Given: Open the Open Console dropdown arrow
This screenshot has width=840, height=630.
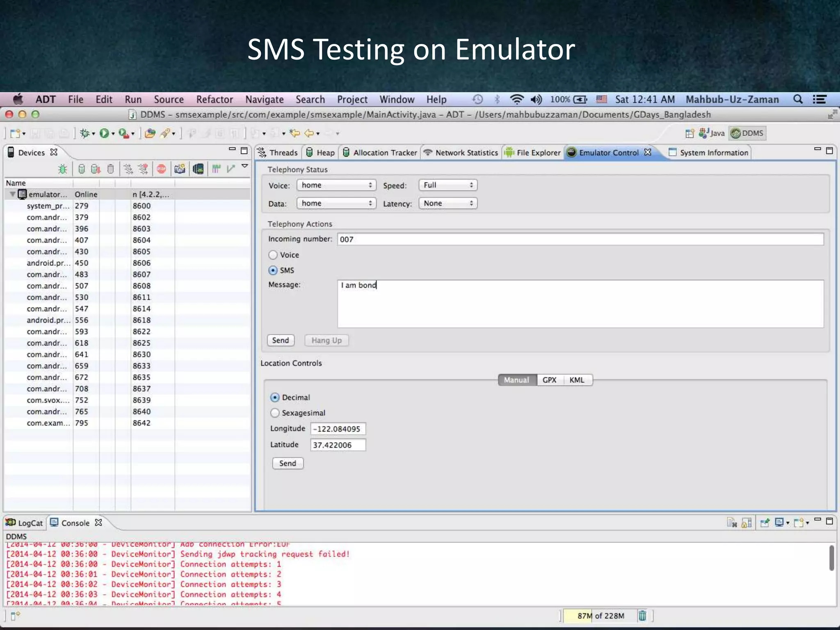Looking at the screenshot, I should pos(808,523).
